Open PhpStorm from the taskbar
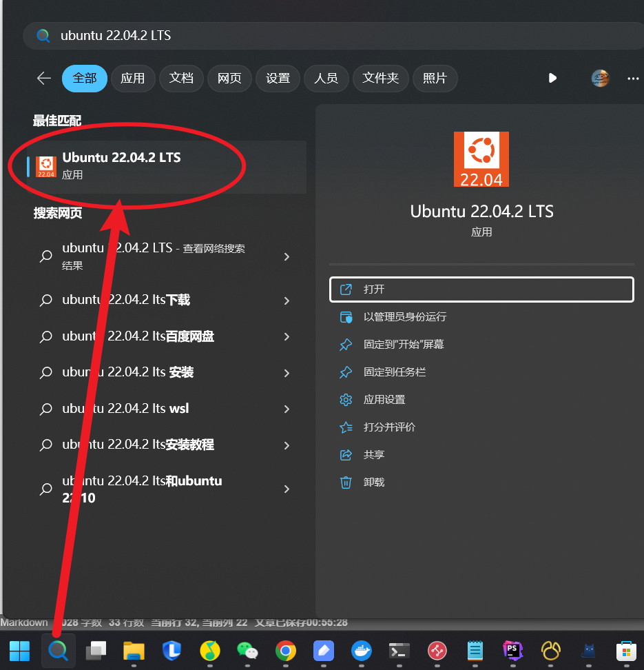 click(x=512, y=651)
